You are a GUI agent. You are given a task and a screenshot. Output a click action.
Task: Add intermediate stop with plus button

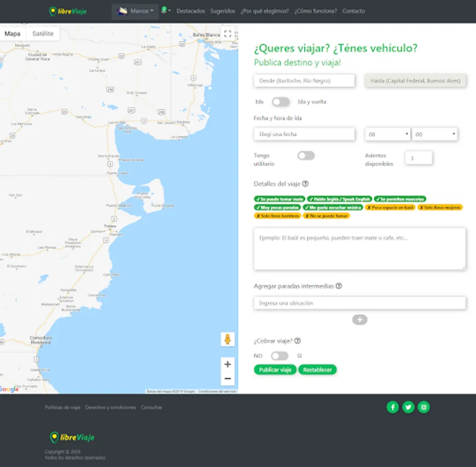360,320
